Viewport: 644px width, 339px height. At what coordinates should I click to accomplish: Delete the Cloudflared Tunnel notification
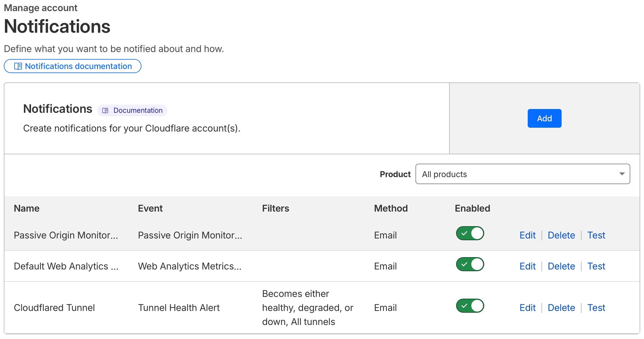click(x=561, y=308)
